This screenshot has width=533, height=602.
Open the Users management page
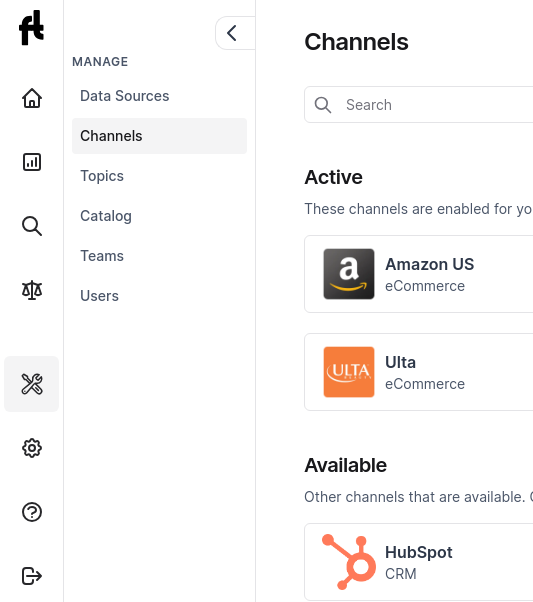[x=99, y=296]
